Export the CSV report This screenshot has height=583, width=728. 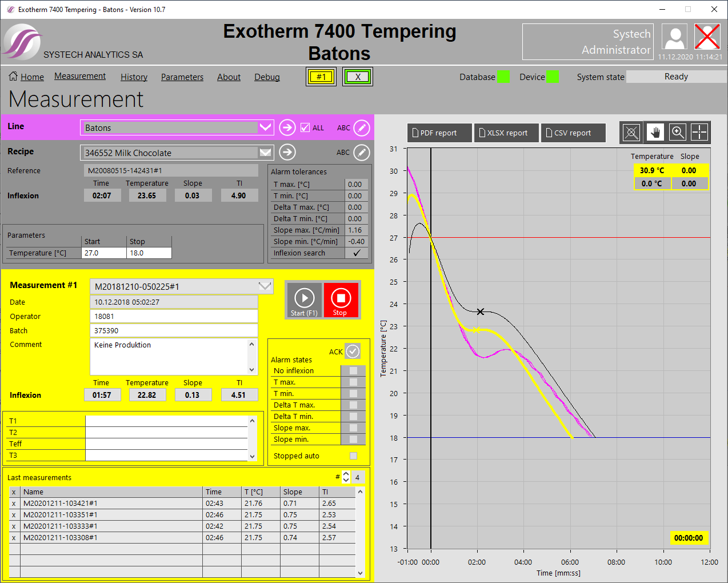pos(573,133)
